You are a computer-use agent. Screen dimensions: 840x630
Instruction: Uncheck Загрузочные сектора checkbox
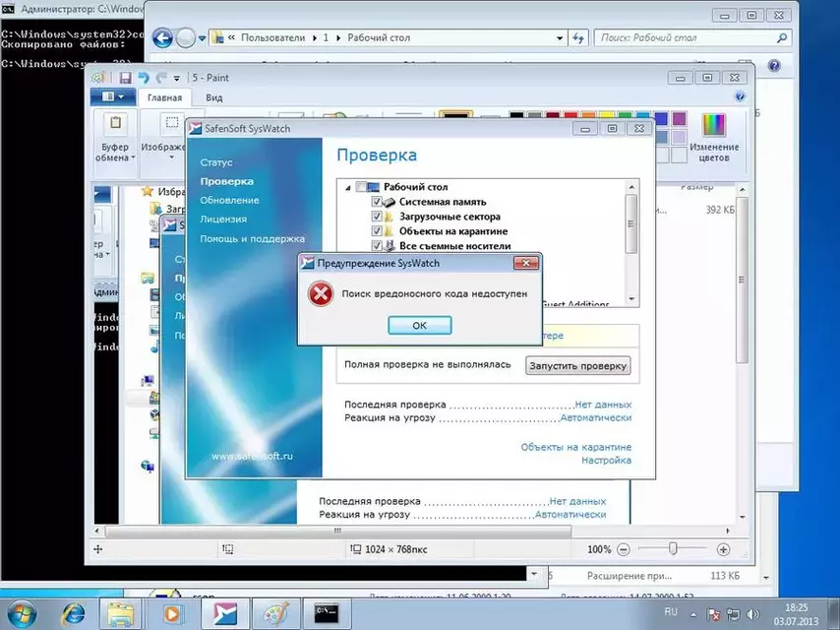click(377, 217)
